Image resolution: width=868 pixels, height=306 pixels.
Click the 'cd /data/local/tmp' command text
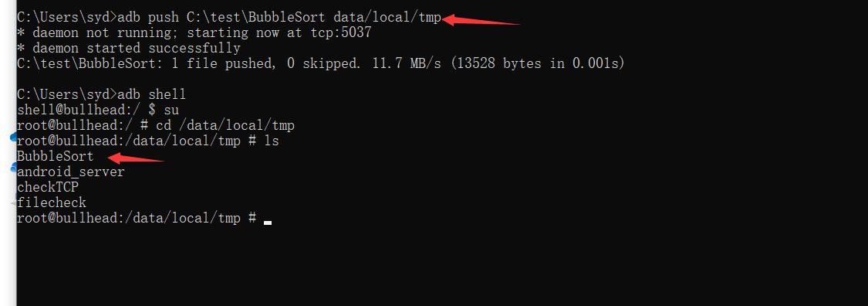(225, 125)
